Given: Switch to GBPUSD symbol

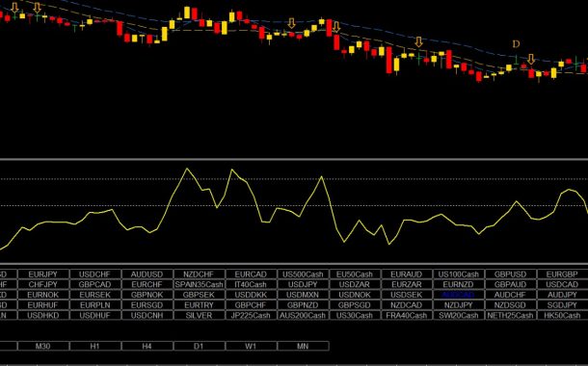Looking at the screenshot, I should click(x=510, y=274).
